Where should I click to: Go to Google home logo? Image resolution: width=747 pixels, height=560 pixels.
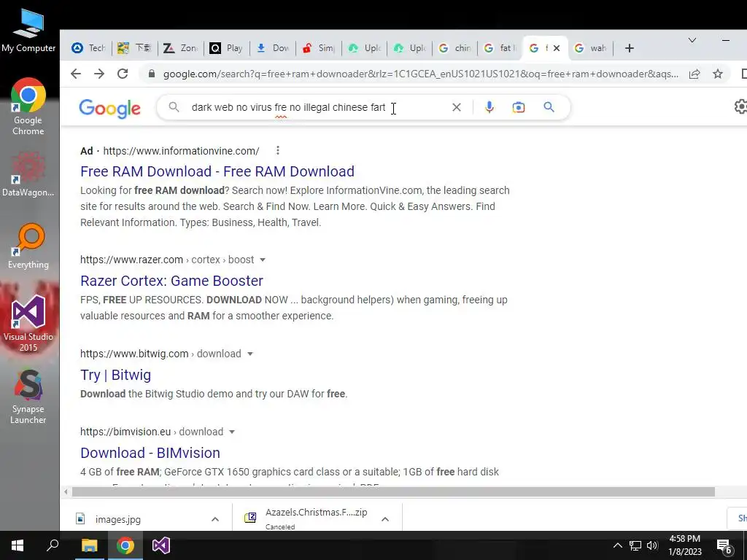coord(109,109)
